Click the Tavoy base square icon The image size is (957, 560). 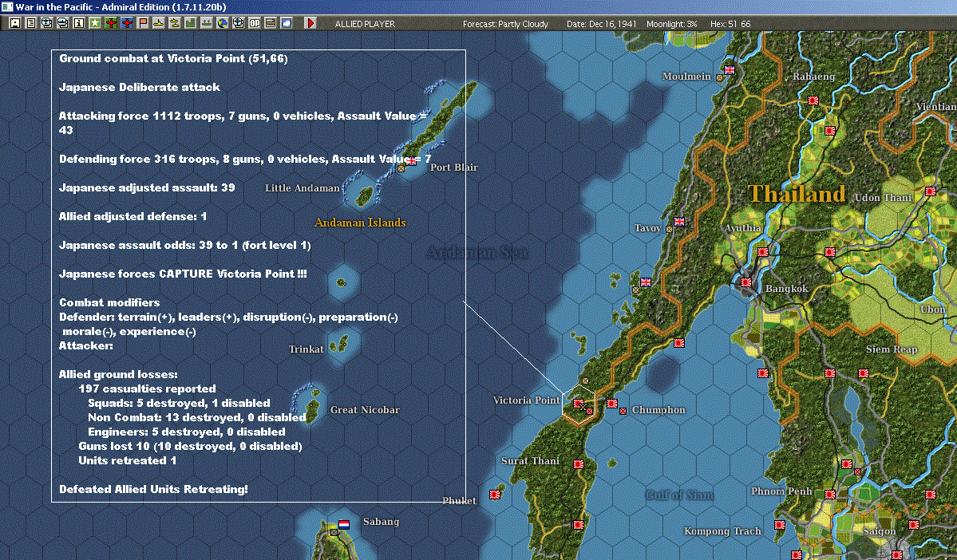pyautogui.click(x=669, y=230)
